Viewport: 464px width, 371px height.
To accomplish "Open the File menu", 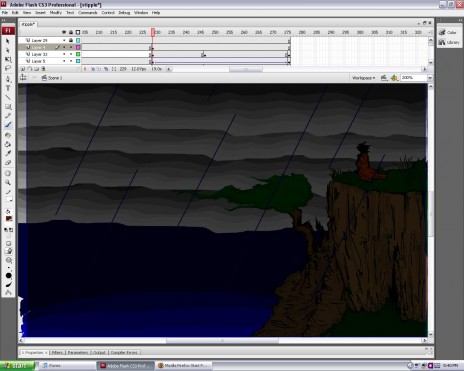I will (5, 13).
